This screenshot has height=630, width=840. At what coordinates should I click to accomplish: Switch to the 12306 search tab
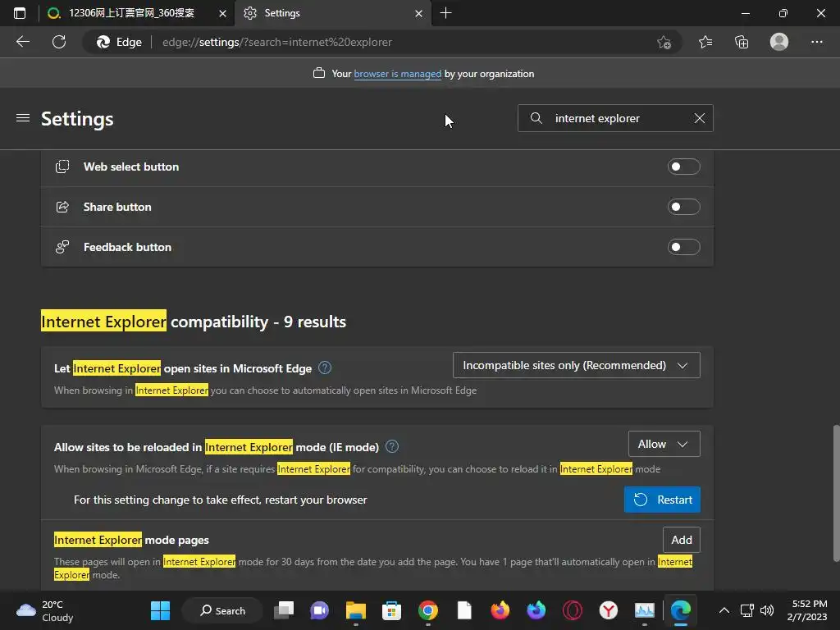coord(132,13)
